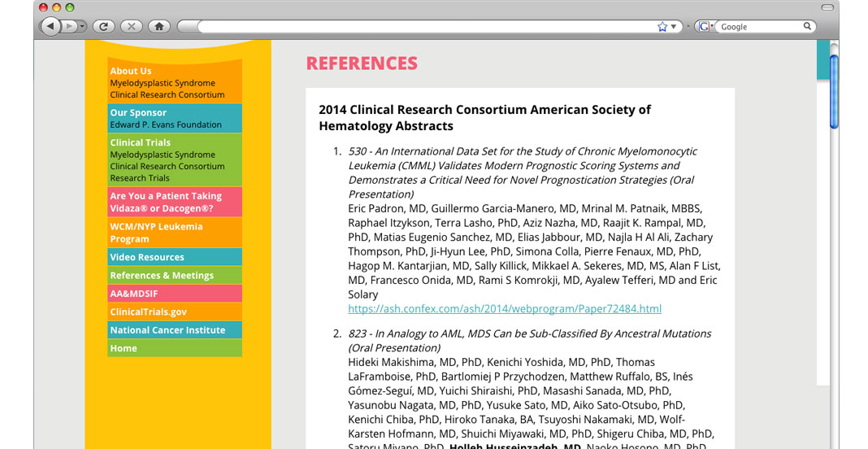Open the Clinical Trials menu item
This screenshot has height=449, width=868.
[x=175, y=159]
